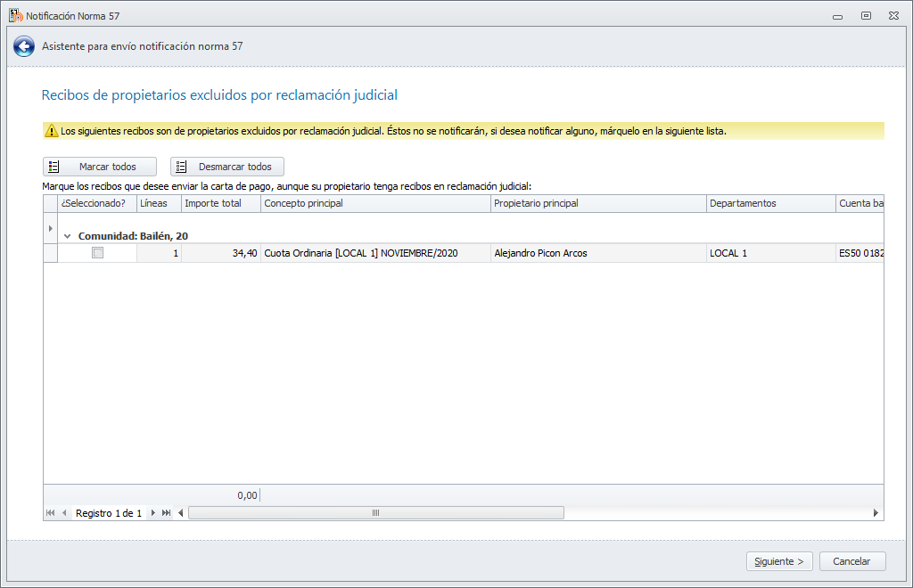Click the horizontal scrollbar thumb
Viewport: 913px width, 588px height.
pos(375,513)
